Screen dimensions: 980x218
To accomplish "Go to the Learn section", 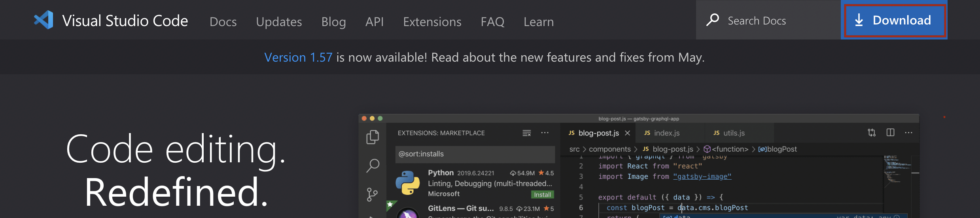I will (x=539, y=22).
